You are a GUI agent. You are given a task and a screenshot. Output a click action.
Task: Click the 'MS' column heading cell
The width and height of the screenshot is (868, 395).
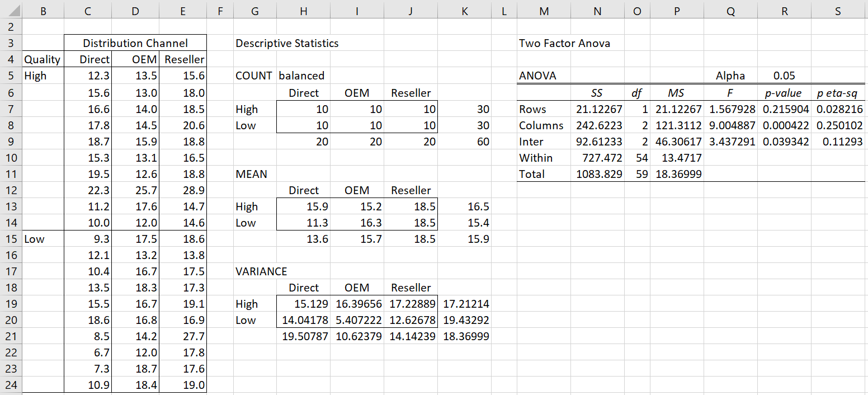pos(677,93)
